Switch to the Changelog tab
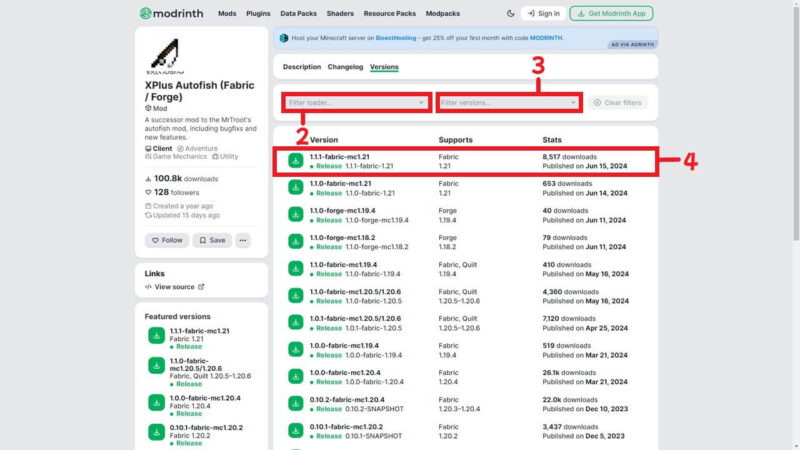Image resolution: width=800 pixels, height=450 pixels. coord(345,67)
